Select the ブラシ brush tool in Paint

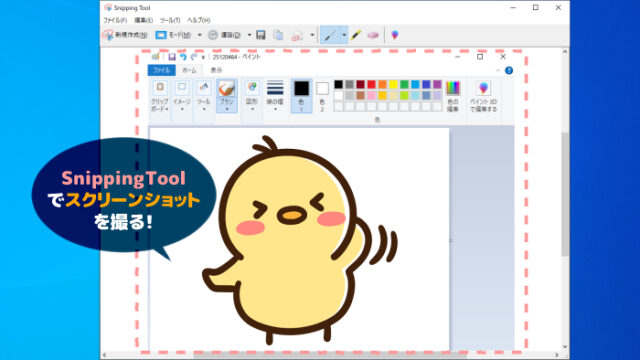[x=227, y=96]
